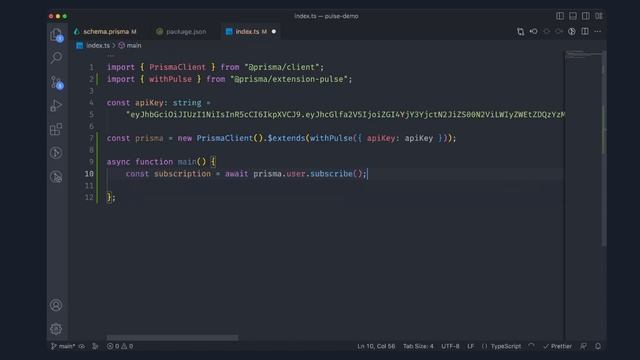
Task: Toggle the secondary sidebar layout icon
Action: 586,16
